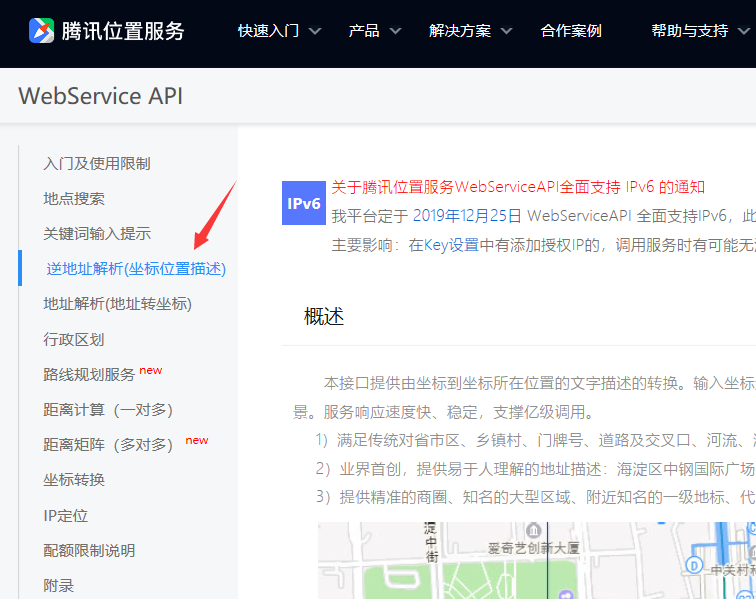This screenshot has height=599, width=756.
Task: Open 距离矩阵（多对多）sidebar item
Action: [x=108, y=445]
